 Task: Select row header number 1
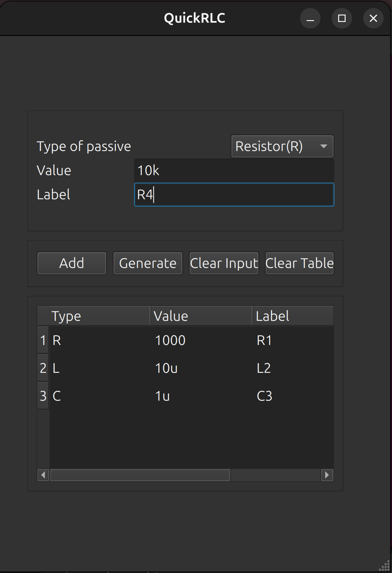pos(43,340)
